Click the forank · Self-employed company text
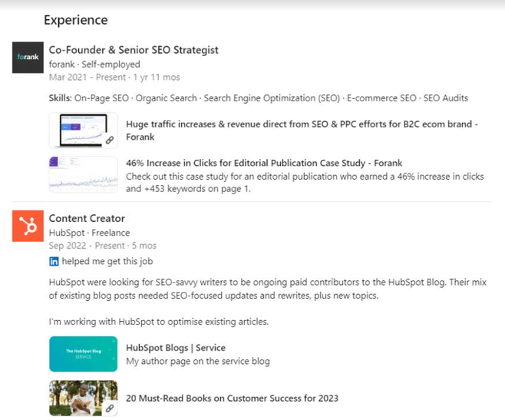This screenshot has width=505, height=420. (94, 64)
